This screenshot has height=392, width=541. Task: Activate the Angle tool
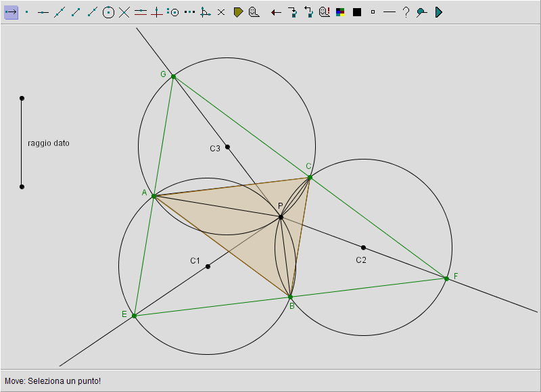coord(206,12)
